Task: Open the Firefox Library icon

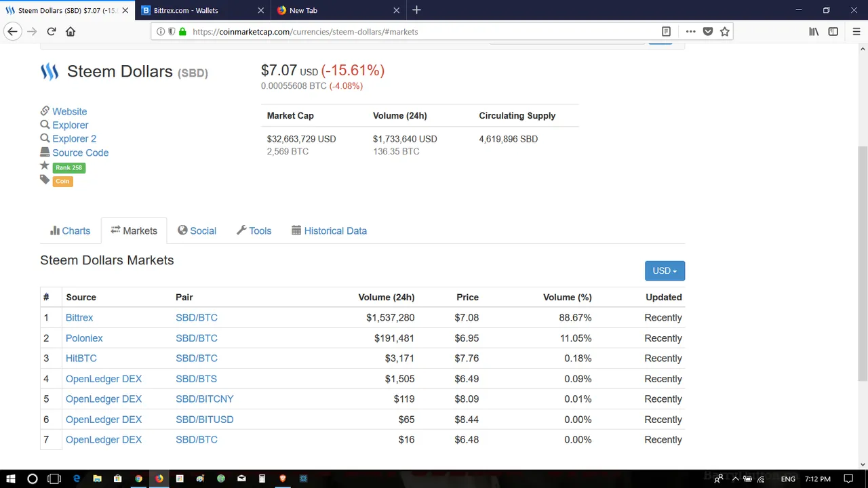Action: [x=814, y=32]
